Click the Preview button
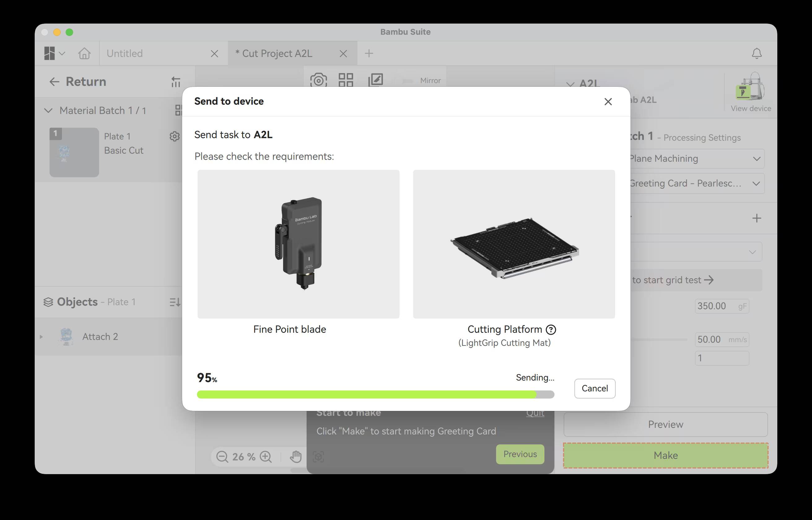The height and width of the screenshot is (520, 812). (666, 425)
